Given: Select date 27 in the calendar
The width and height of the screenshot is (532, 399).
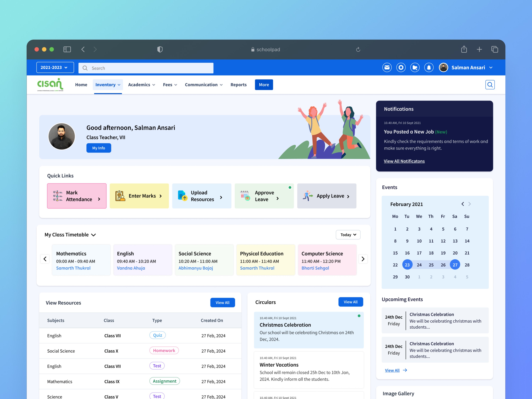Looking at the screenshot, I should [x=455, y=265].
